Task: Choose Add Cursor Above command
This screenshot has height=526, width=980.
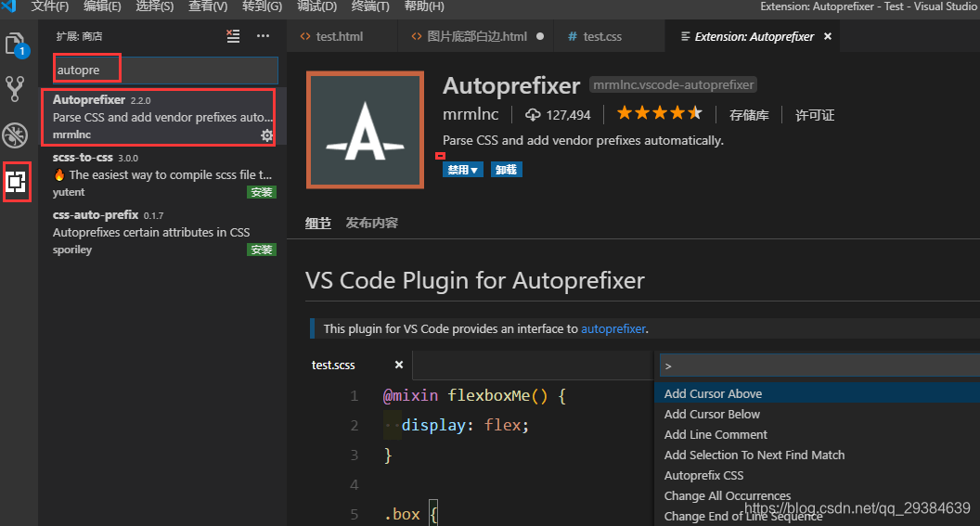Action: 817,393
